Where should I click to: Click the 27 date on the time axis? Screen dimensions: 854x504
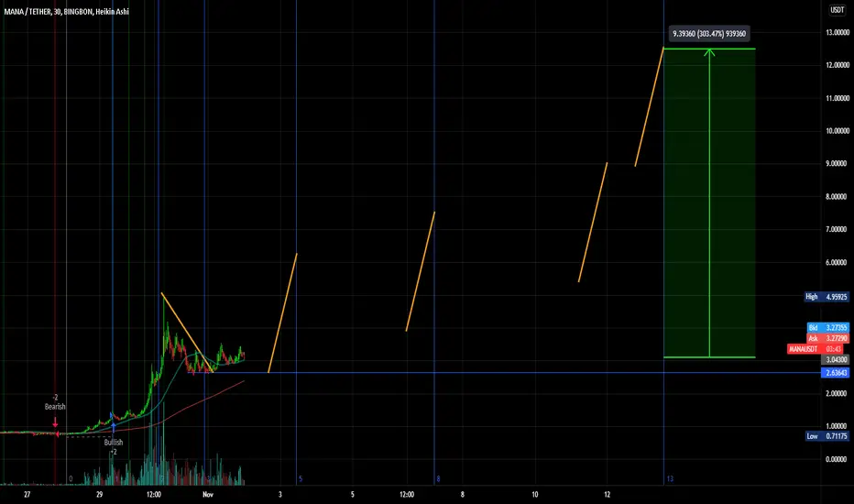point(27,495)
